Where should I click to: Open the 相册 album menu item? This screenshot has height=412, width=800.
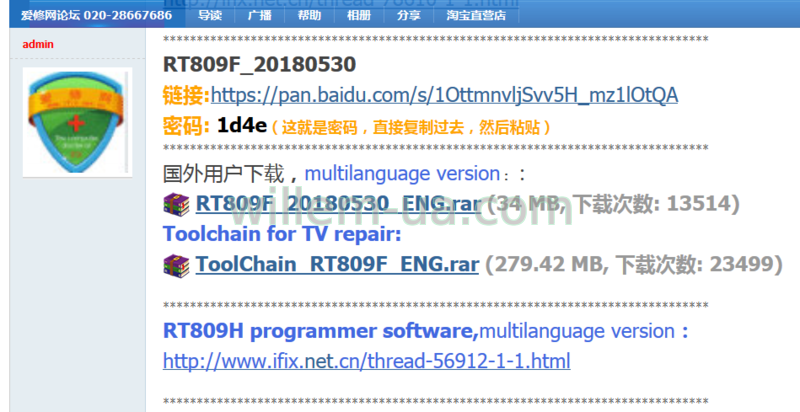(x=359, y=15)
